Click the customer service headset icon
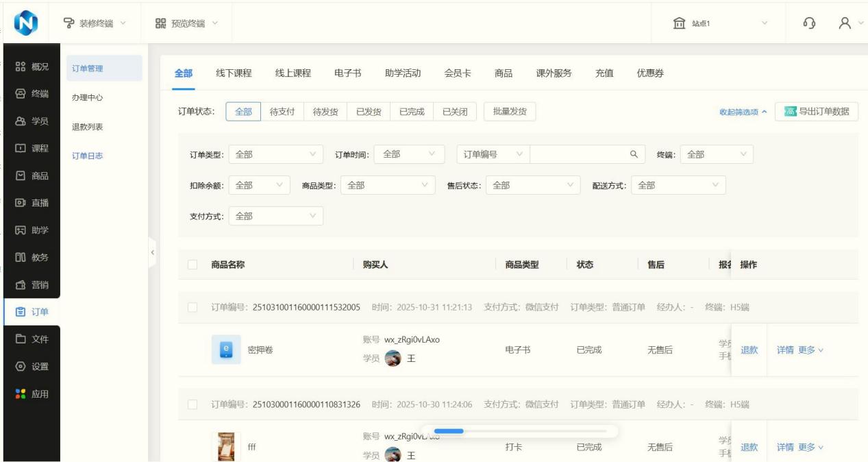The height and width of the screenshot is (462, 868). 809,23
